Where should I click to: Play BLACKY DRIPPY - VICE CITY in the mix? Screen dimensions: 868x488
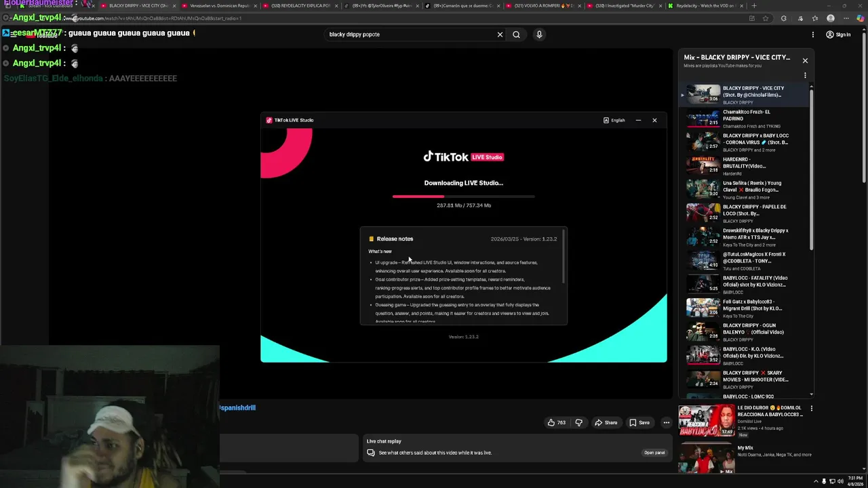click(x=745, y=95)
